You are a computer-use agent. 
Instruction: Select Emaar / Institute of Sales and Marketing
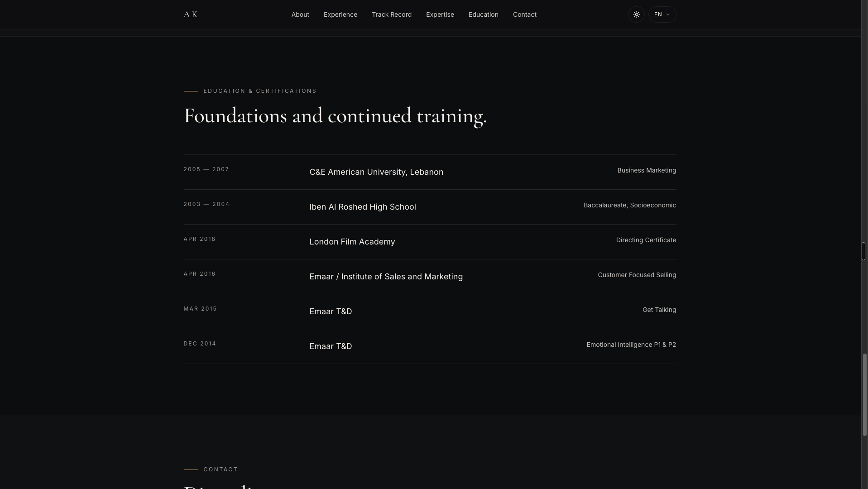click(386, 277)
